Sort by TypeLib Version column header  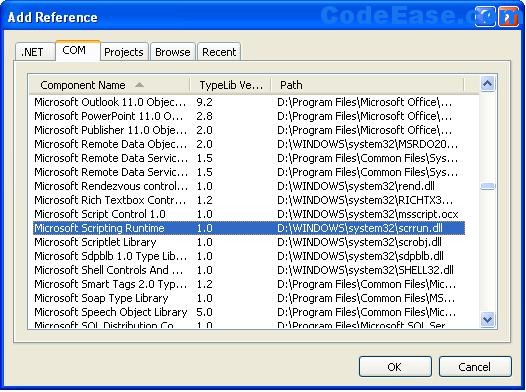[x=230, y=85]
